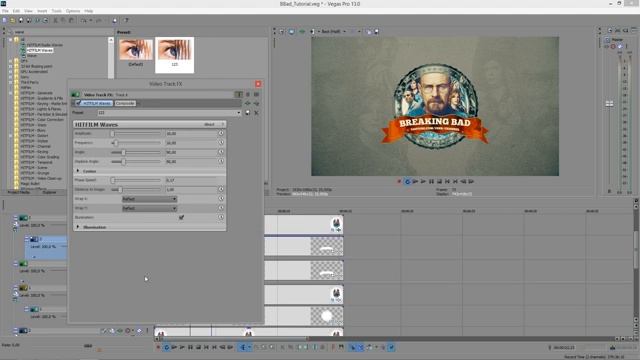Click the Master volume fader handle

coord(609,104)
